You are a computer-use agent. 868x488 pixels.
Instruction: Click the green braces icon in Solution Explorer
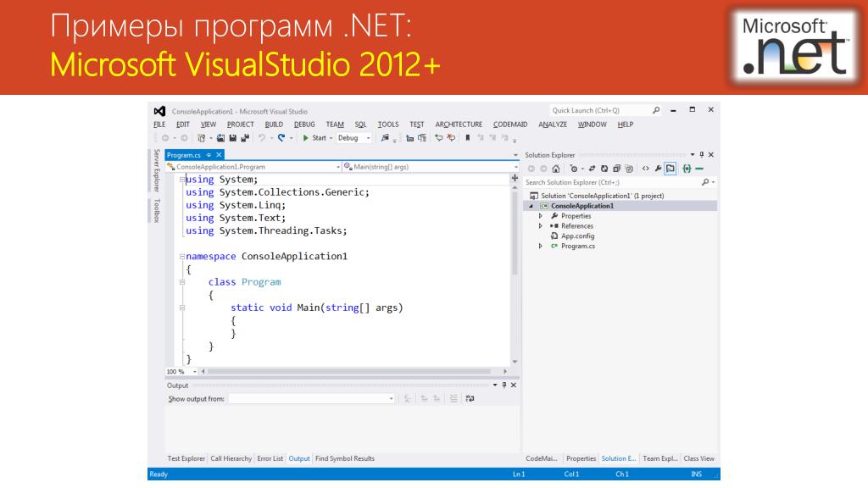pos(687,169)
